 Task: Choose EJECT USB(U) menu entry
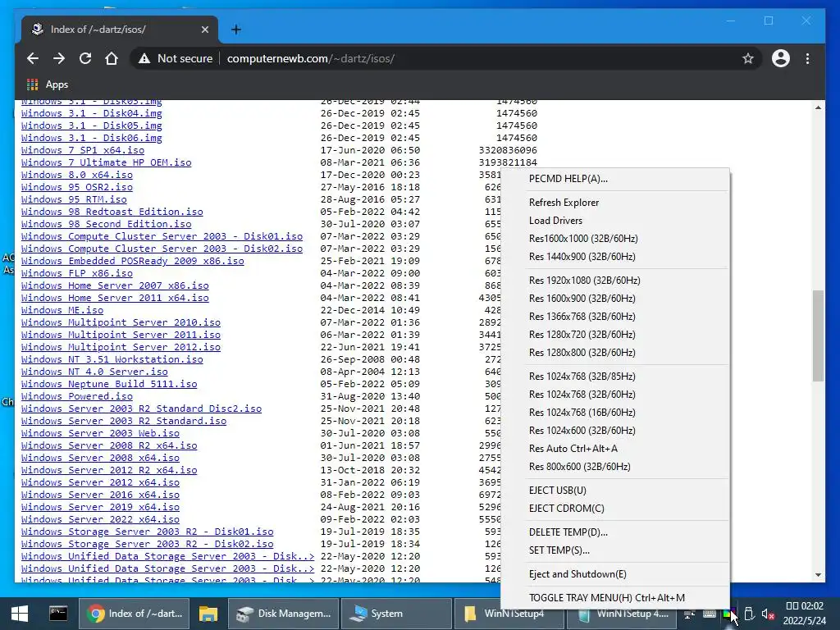(615, 491)
